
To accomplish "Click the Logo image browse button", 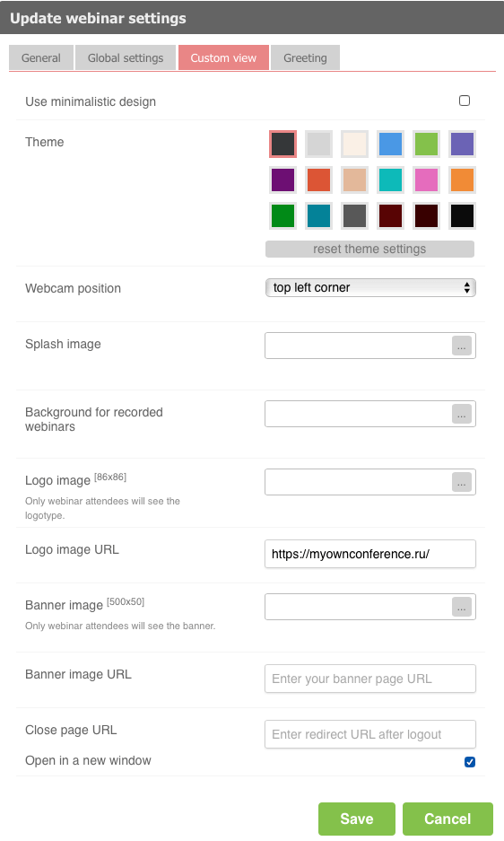I will click(x=461, y=482).
